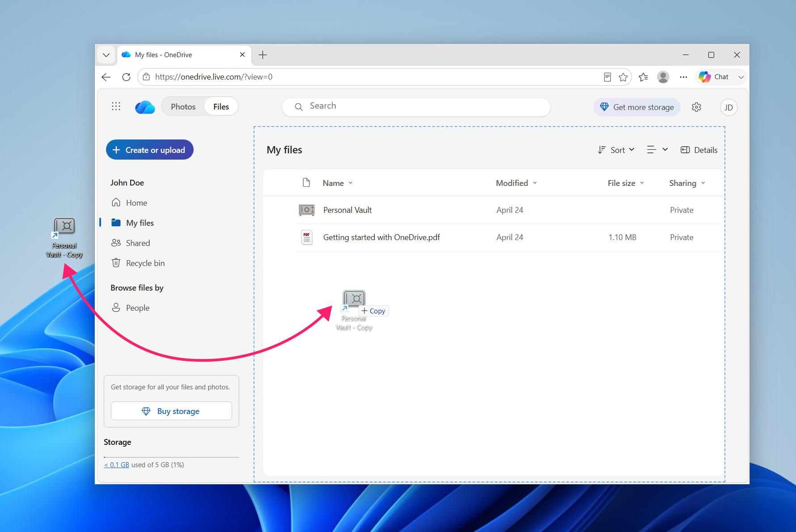
Task: Open the tab search dropdown arrow
Action: 106,55
